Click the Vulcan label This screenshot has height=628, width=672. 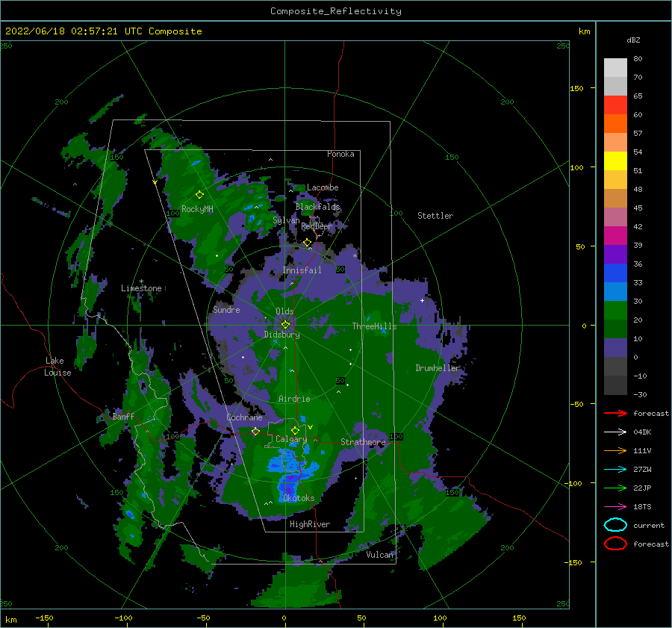click(x=379, y=555)
